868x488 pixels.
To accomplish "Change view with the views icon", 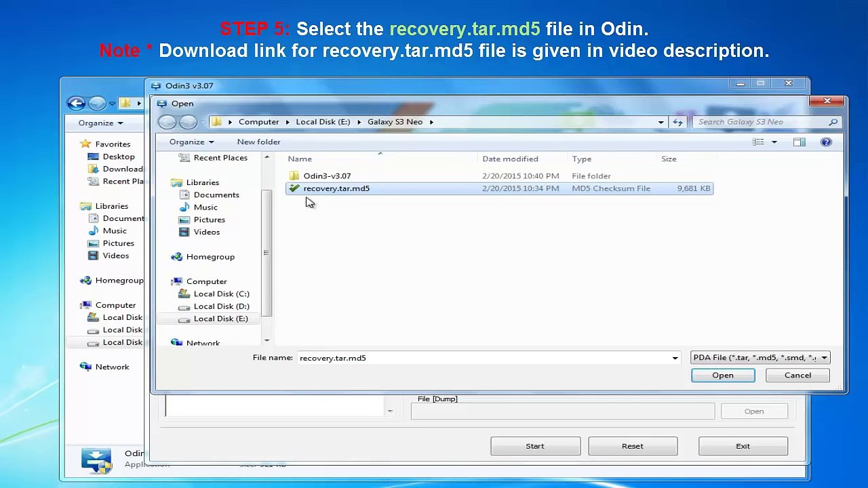I will coord(758,142).
